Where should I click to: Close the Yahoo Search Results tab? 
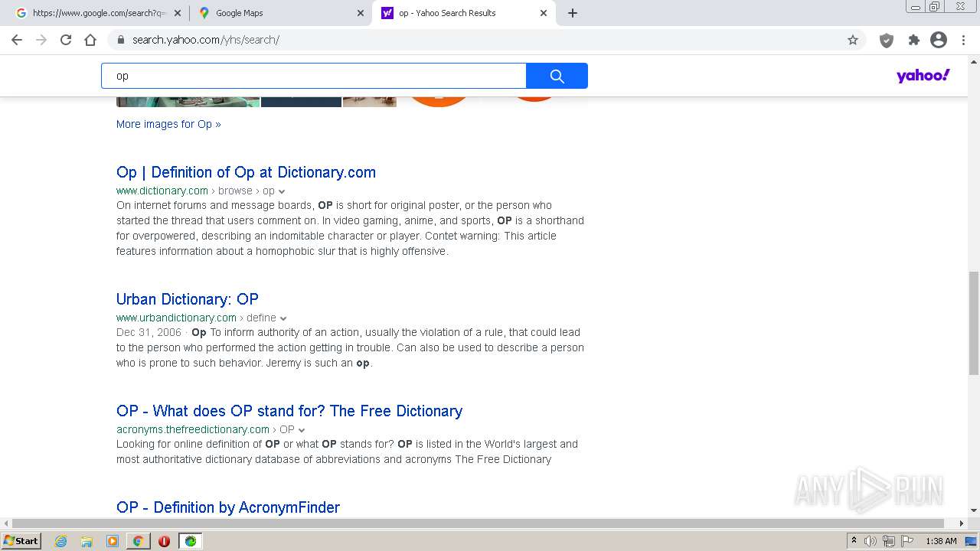(x=544, y=13)
